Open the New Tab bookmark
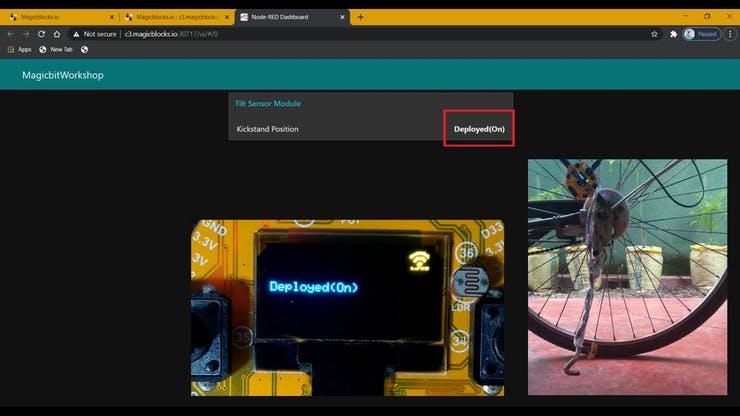This screenshot has height=416, width=740. pyautogui.click(x=56, y=49)
